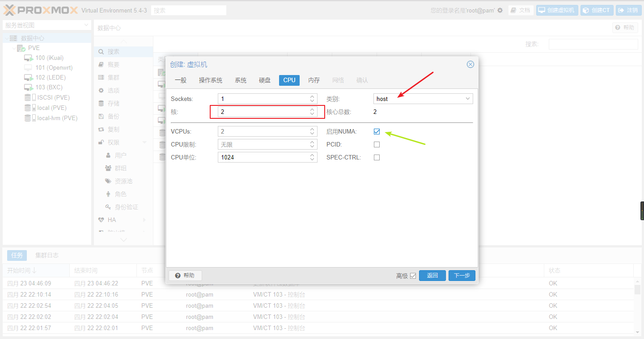This screenshot has height=339, width=644.
Task: Show the 集群日志 tab
Action: 47,255
